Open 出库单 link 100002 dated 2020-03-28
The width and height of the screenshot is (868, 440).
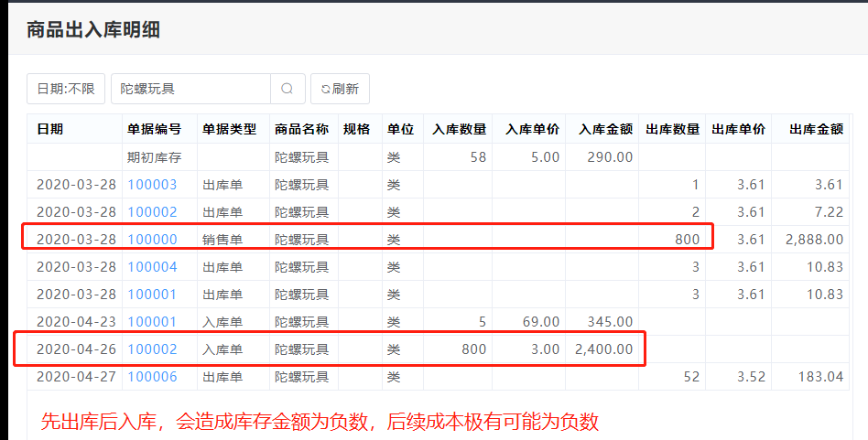[x=152, y=212]
